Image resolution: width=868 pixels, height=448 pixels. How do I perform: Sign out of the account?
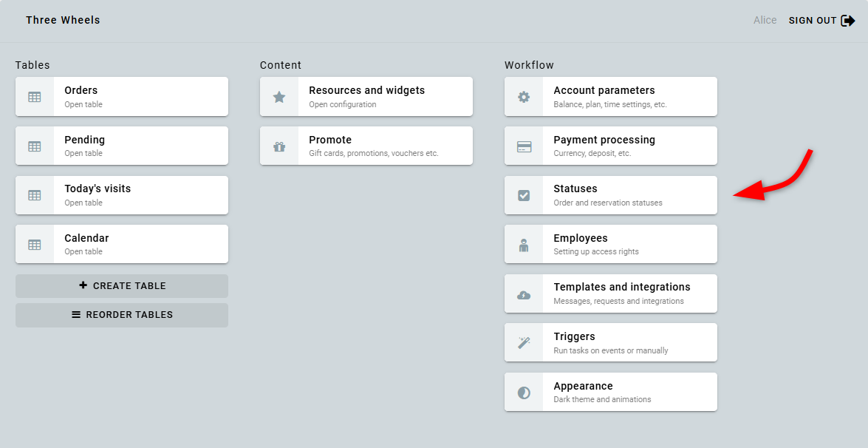click(821, 21)
